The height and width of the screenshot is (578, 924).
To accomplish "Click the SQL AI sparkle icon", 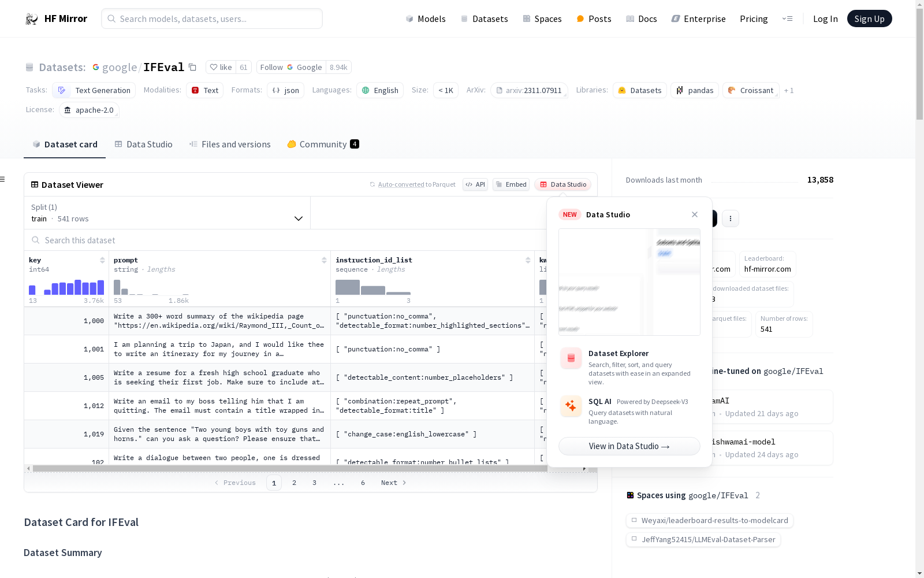I will [x=571, y=406].
